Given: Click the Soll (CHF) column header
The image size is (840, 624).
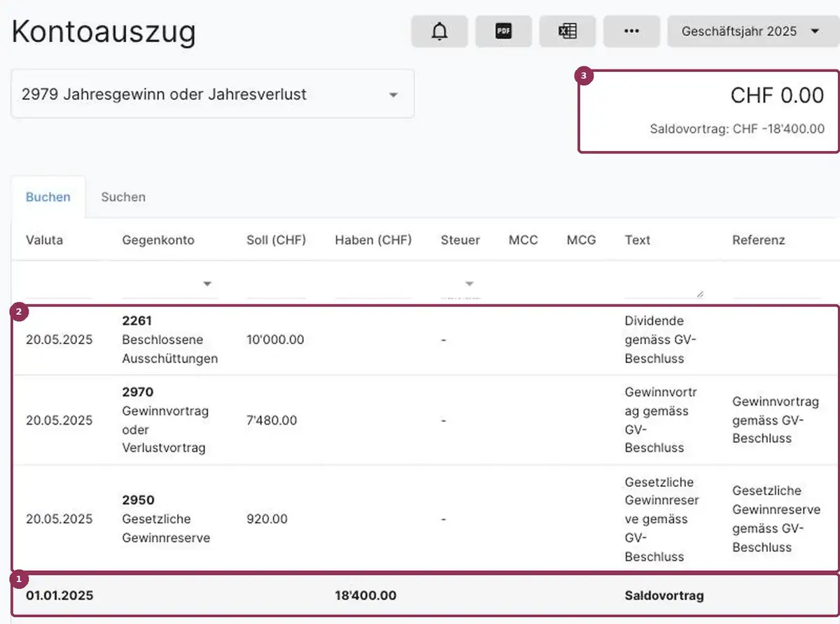Looking at the screenshot, I should (276, 240).
